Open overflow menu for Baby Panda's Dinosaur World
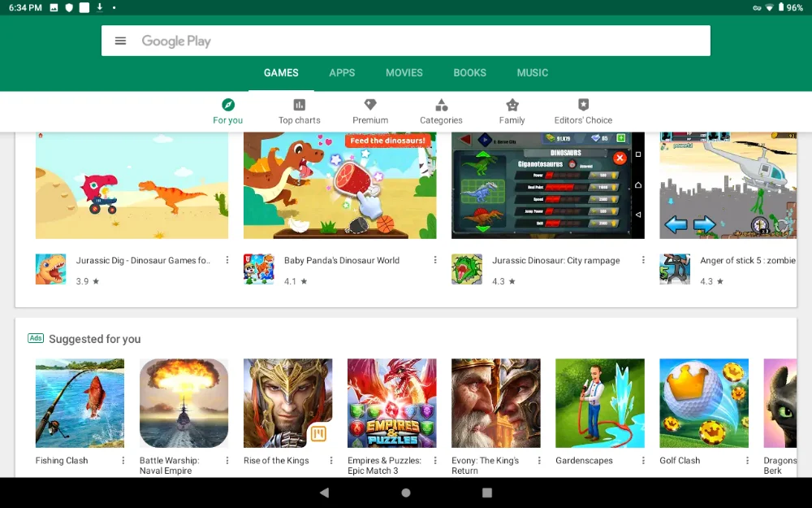Image resolution: width=812 pixels, height=508 pixels. click(435, 260)
